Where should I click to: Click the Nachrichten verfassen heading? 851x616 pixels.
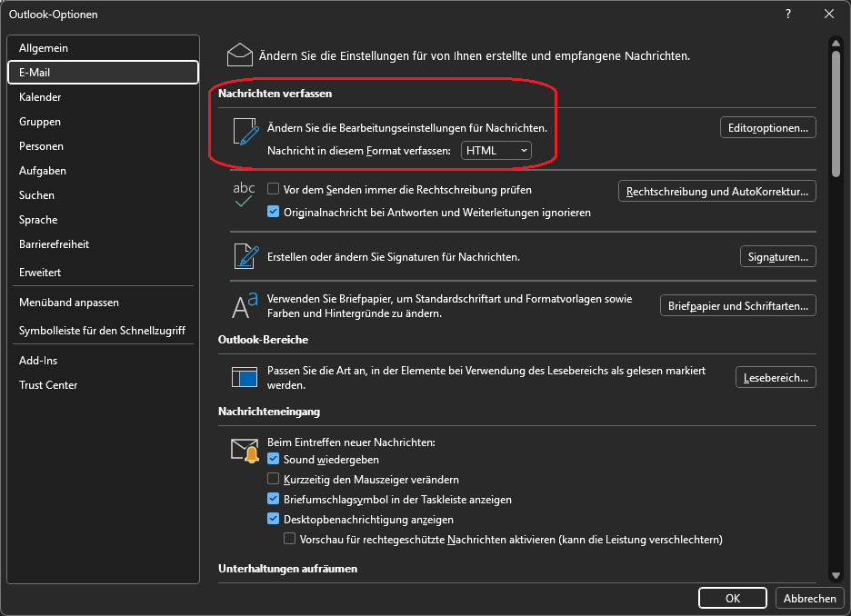click(275, 94)
